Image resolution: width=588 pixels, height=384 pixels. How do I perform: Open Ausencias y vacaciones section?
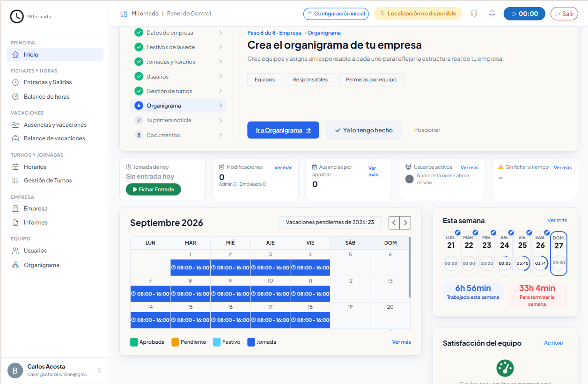[x=55, y=125]
